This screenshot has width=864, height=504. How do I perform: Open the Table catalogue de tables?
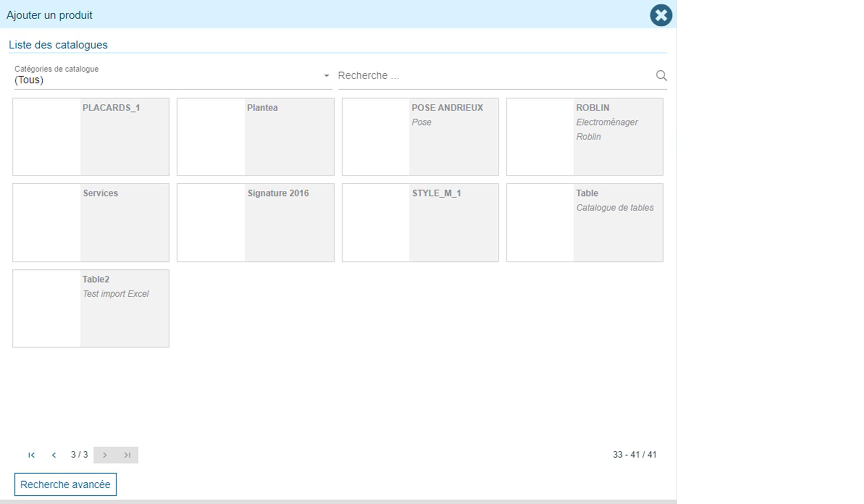[585, 223]
